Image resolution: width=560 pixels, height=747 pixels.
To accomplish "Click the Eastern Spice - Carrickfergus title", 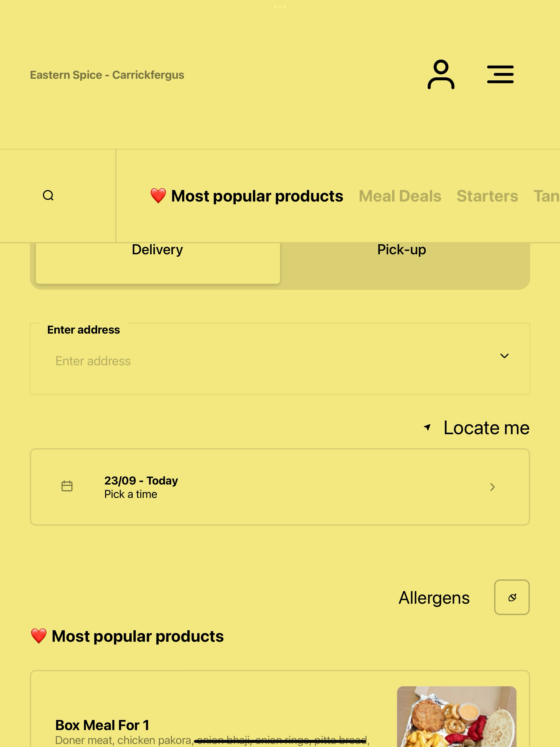I will click(107, 75).
